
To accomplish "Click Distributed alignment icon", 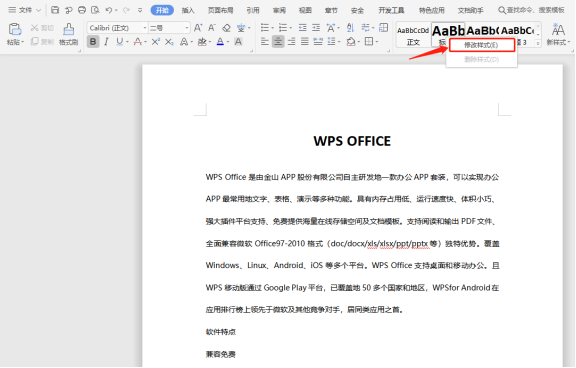I will 318,42.
